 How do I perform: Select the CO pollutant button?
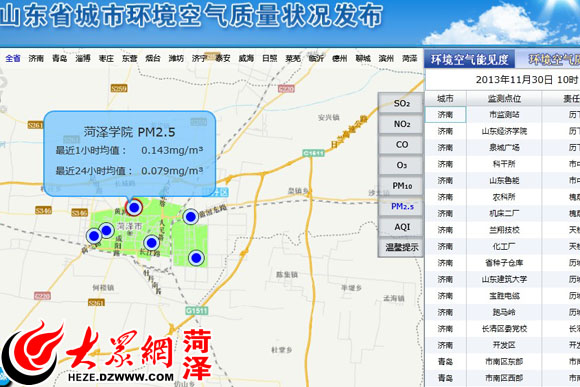[x=401, y=145]
